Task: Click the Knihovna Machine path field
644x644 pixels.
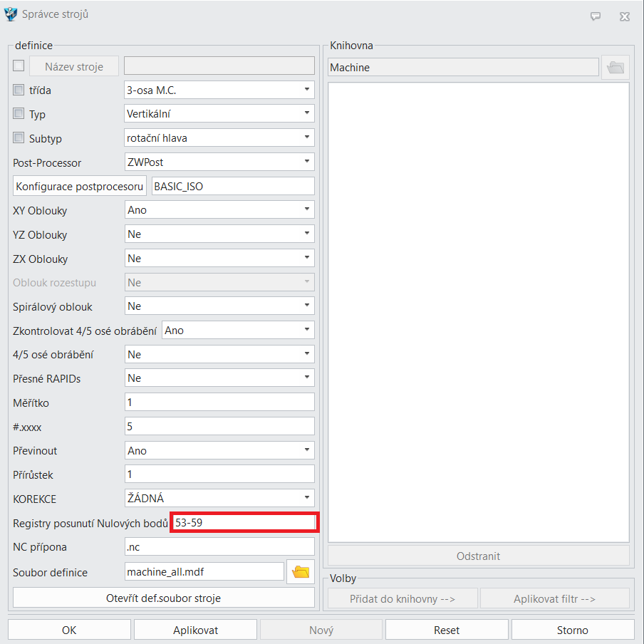Action: [x=463, y=67]
